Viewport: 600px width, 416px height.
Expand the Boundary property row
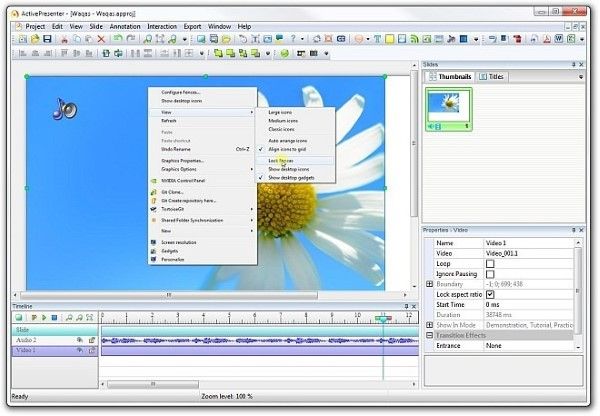(x=429, y=284)
